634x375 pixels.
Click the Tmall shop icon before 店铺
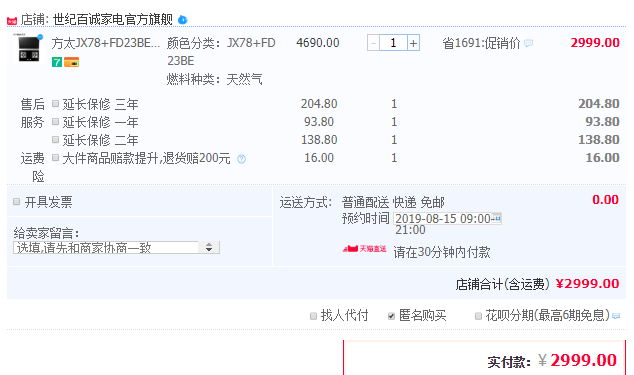pyautogui.click(x=12, y=20)
